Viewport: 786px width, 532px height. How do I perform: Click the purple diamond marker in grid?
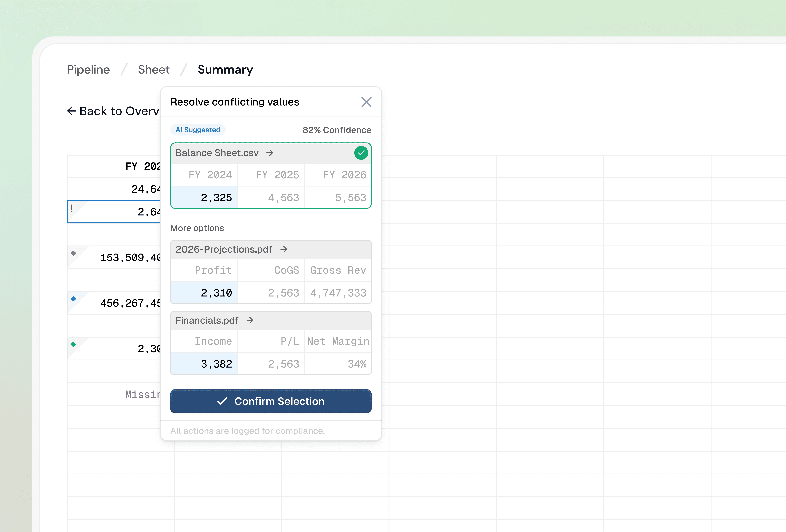coord(73,253)
